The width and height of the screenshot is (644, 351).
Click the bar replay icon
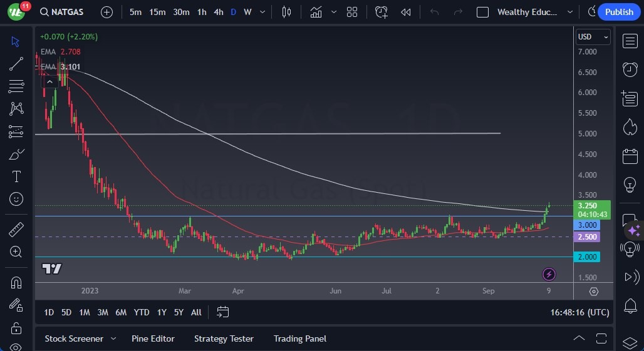click(x=405, y=12)
